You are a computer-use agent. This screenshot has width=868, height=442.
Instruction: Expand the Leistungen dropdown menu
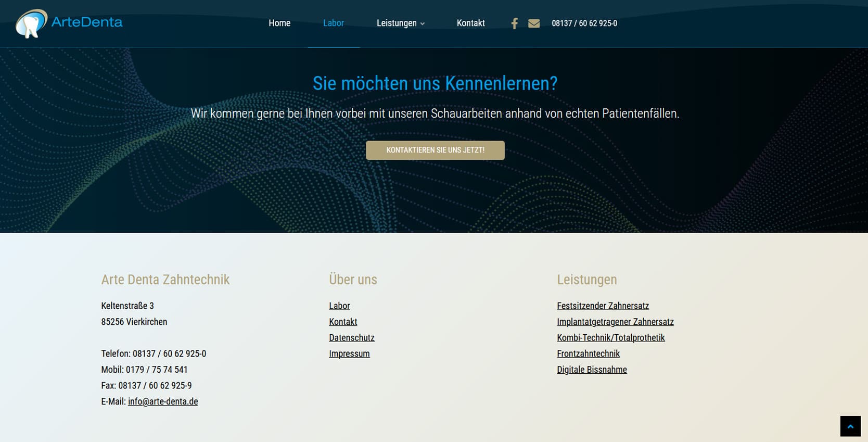pyautogui.click(x=400, y=23)
